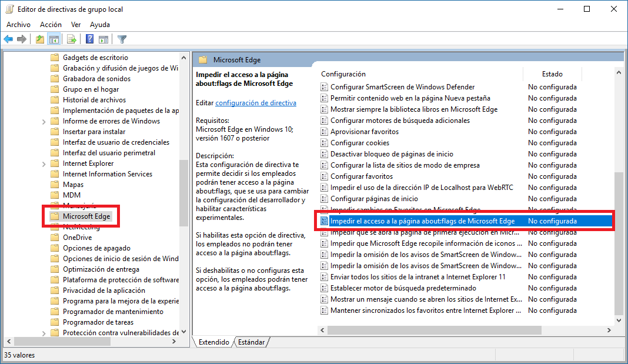
Task: Select the OneDrive tree folder
Action: click(x=77, y=238)
